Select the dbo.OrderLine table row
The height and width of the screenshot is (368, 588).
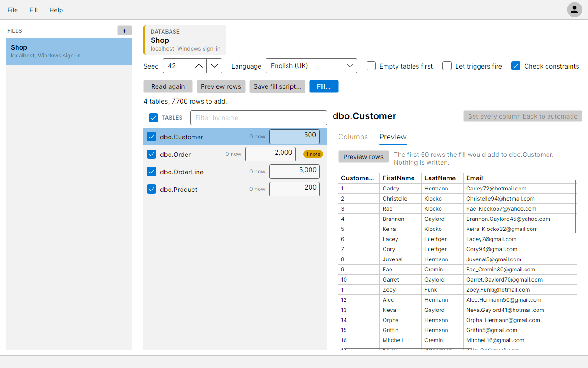pos(235,172)
